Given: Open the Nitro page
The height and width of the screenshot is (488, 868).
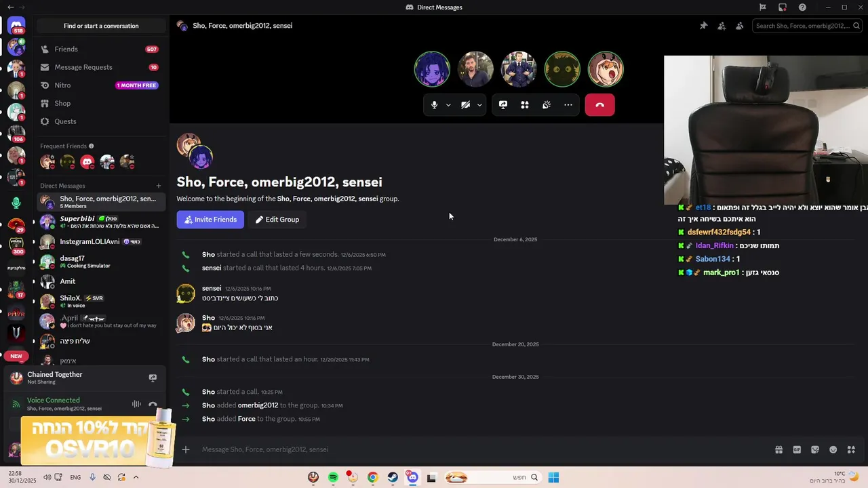Looking at the screenshot, I should coord(100,85).
